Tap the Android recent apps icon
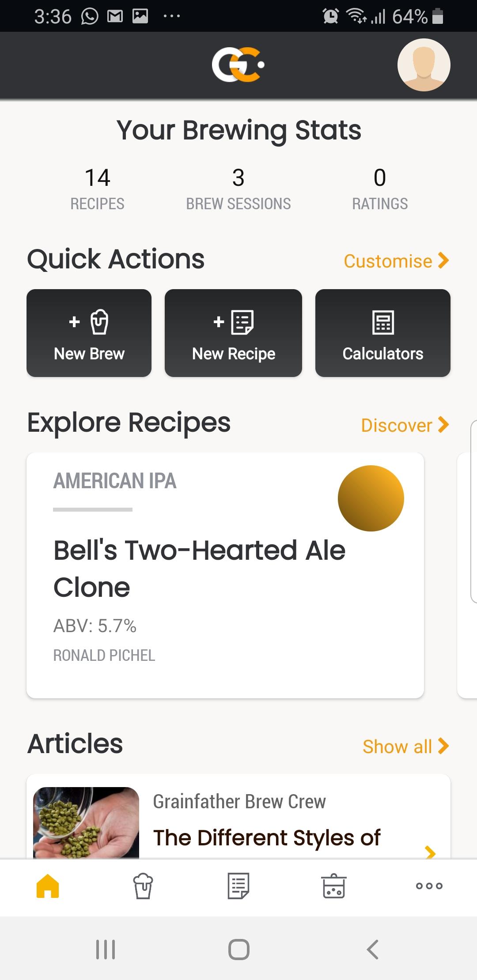 tap(106, 949)
